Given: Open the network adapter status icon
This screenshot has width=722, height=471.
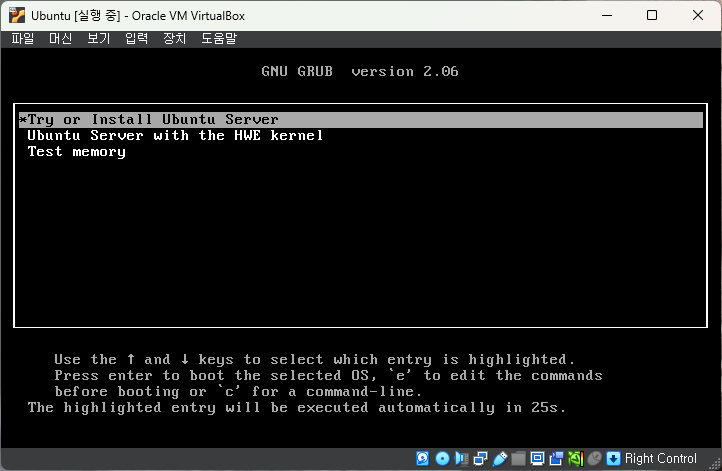Looking at the screenshot, I should click(480, 459).
